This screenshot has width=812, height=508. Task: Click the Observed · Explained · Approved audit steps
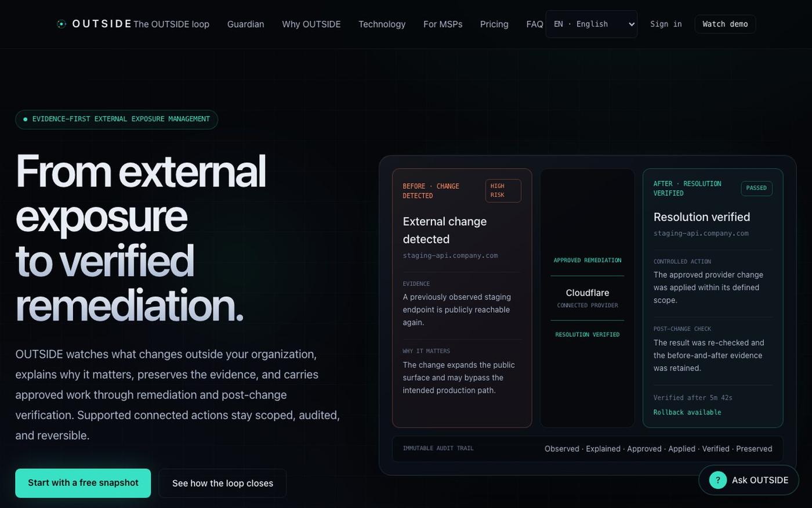click(x=658, y=449)
